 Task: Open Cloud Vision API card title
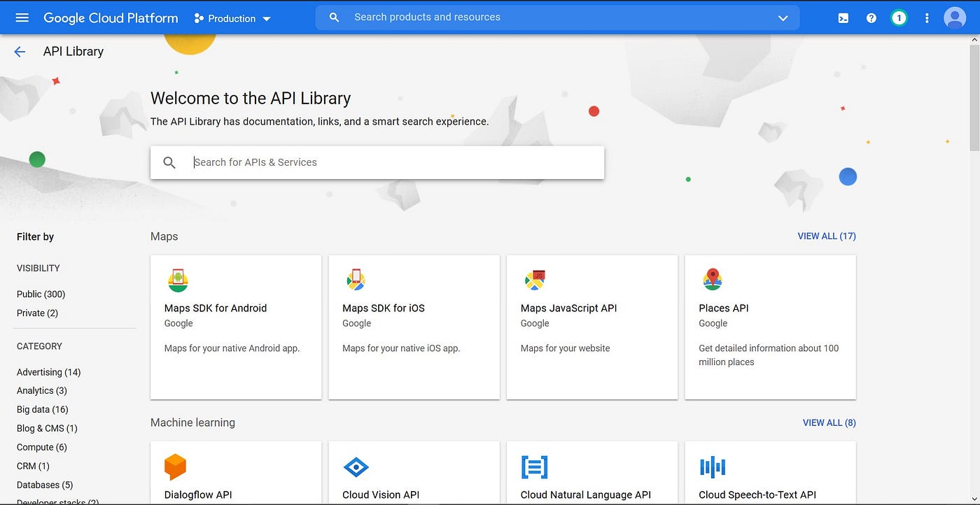pyautogui.click(x=381, y=495)
